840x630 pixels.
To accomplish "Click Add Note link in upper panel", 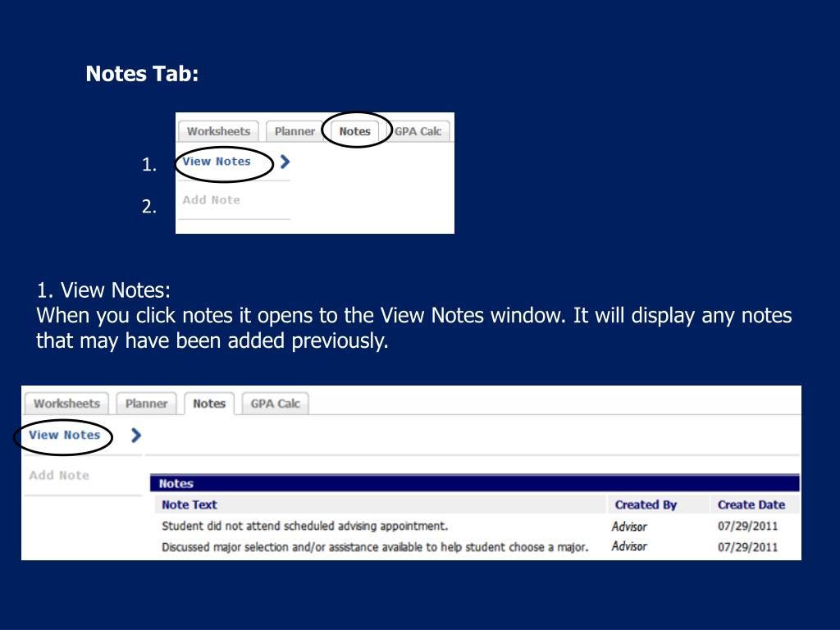I will click(211, 200).
